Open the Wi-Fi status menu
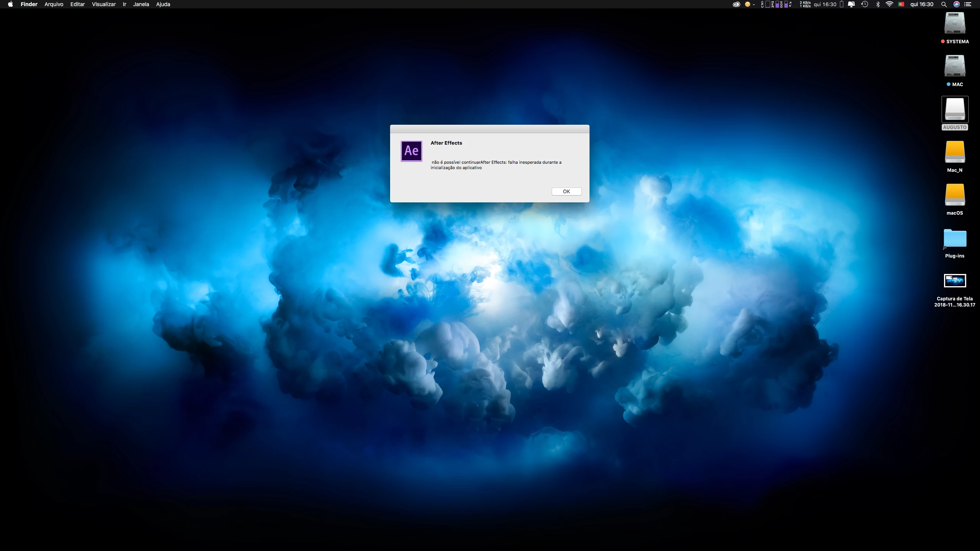The image size is (980, 551). click(889, 4)
